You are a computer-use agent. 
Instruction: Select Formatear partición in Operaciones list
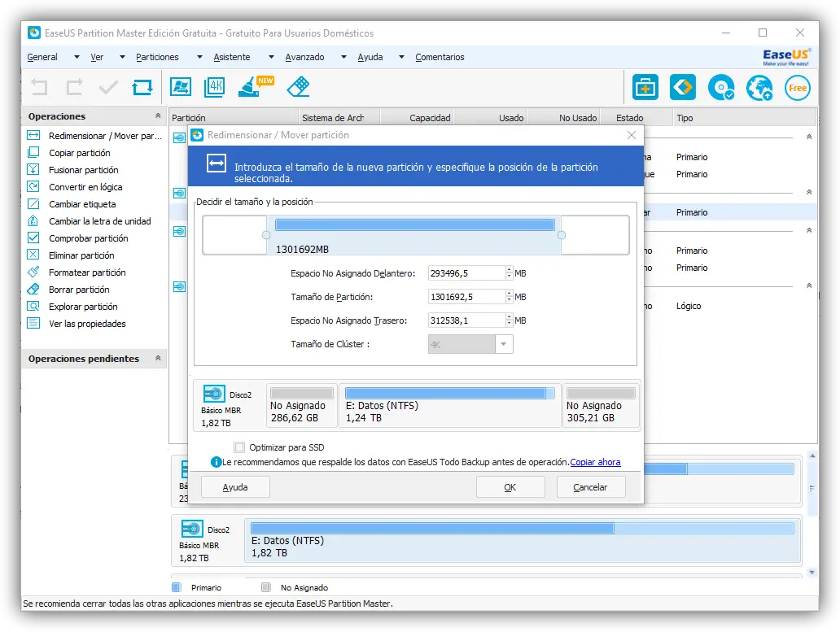coord(87,272)
